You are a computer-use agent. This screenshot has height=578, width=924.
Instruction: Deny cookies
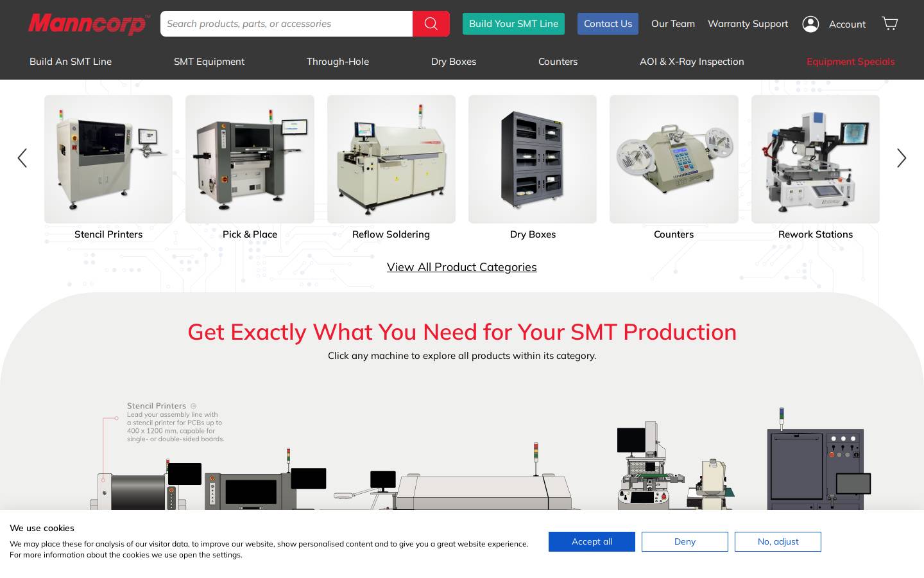point(685,541)
